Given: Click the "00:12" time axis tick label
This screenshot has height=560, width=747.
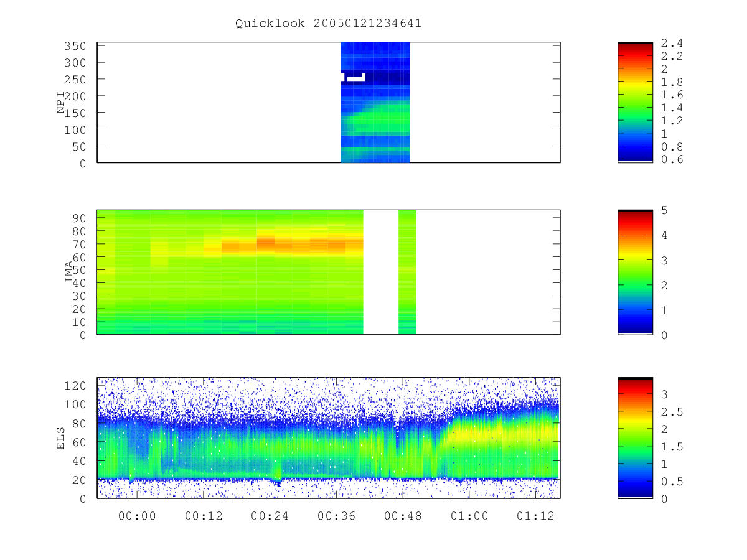Looking at the screenshot, I should (x=204, y=516).
